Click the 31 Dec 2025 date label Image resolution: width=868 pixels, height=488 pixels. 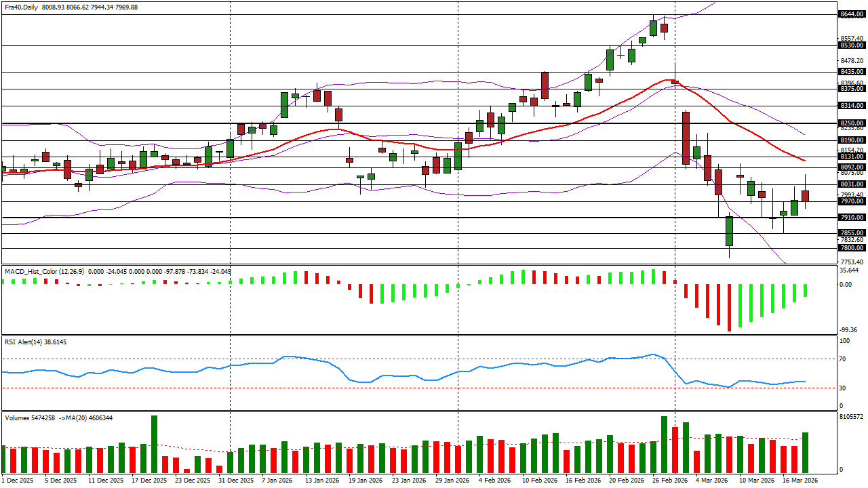pos(236,481)
